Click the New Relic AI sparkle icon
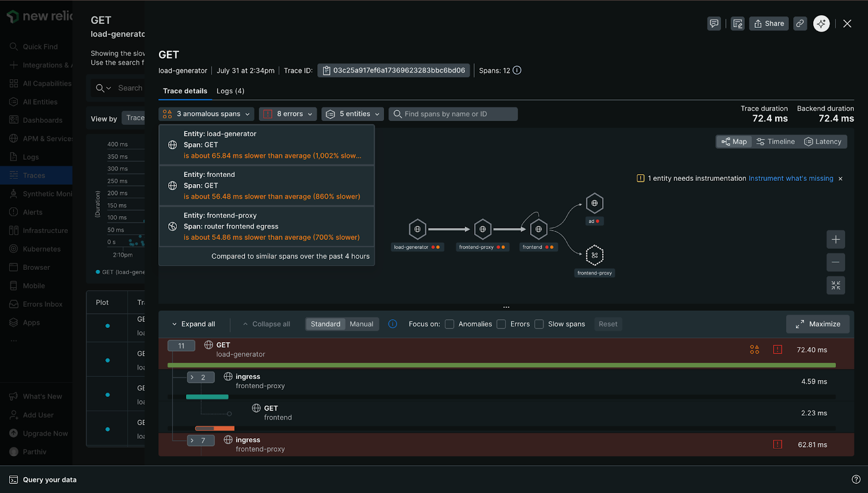Image resolution: width=868 pixels, height=493 pixels. pyautogui.click(x=821, y=23)
